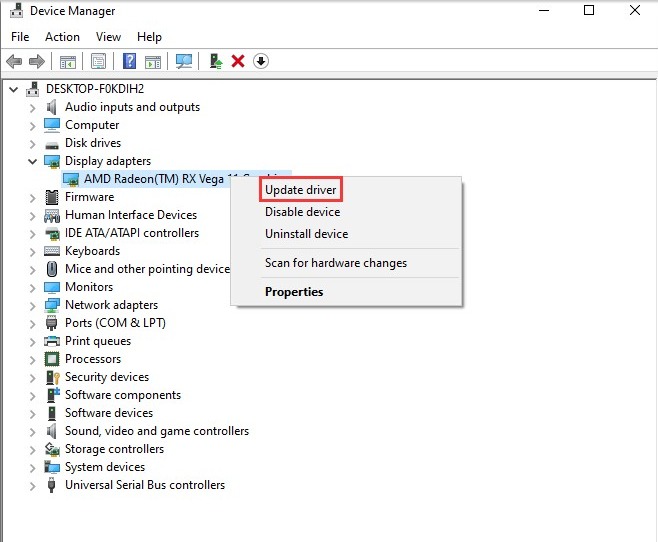The image size is (658, 542).
Task: Collapse the Display adapters category
Action: pos(33,162)
